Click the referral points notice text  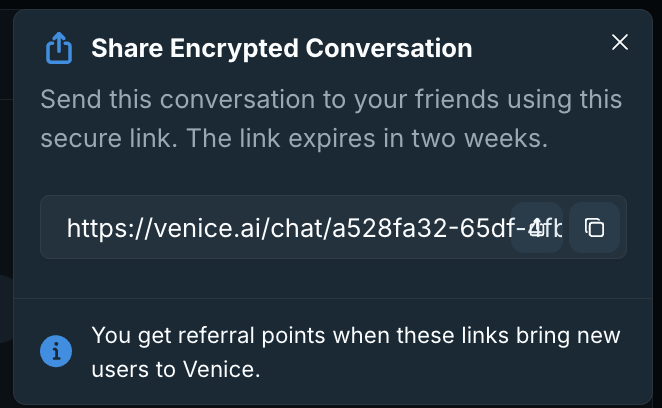click(x=356, y=352)
